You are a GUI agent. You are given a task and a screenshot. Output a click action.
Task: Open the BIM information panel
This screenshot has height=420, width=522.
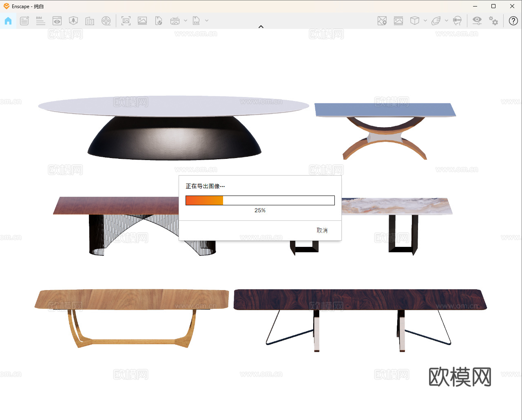[x=41, y=21]
